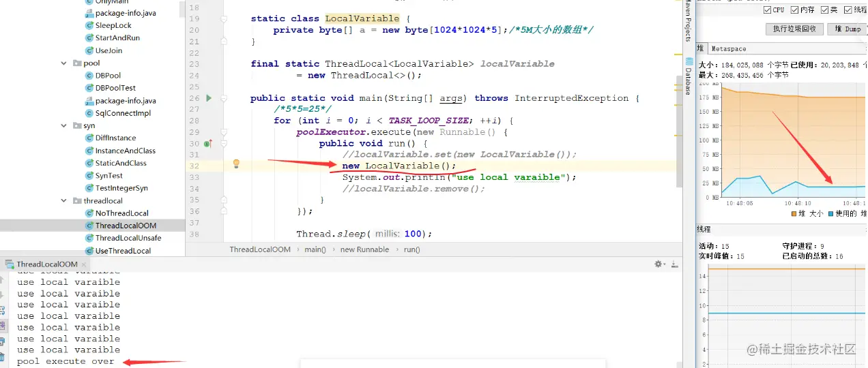Image resolution: width=868 pixels, height=368 pixels.
Task: Click the yellow lightbulb intention icon
Action: (x=236, y=164)
